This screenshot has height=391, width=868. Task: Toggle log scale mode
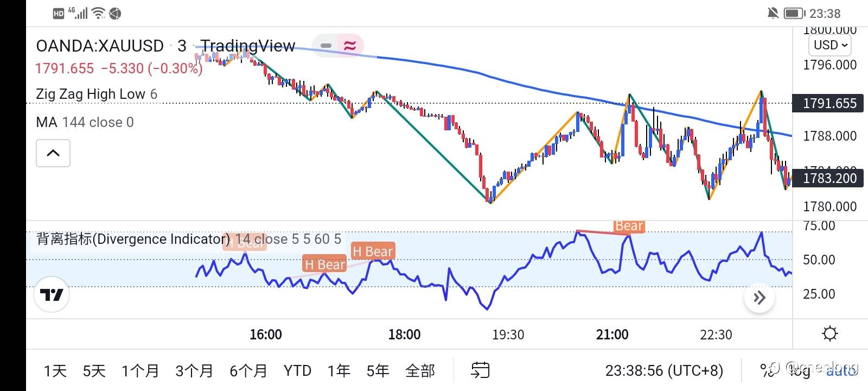point(799,370)
